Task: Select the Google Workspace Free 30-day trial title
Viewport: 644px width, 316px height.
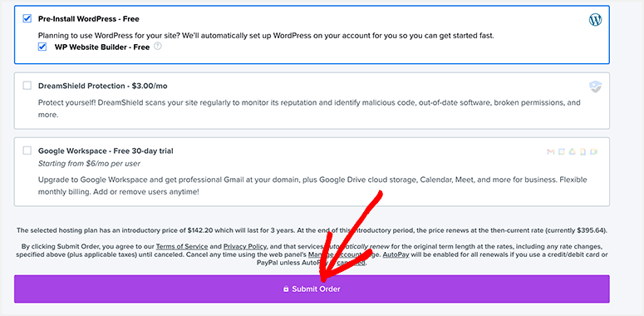Action: (x=106, y=151)
